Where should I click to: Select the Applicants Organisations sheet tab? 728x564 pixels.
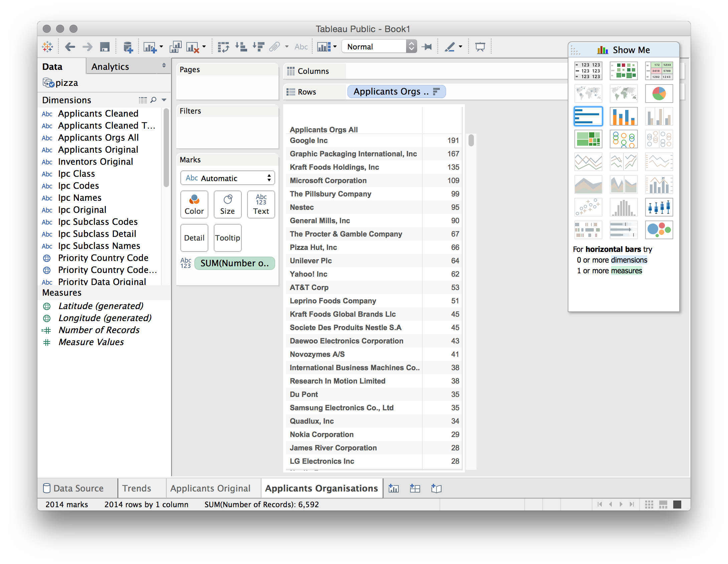(x=322, y=488)
